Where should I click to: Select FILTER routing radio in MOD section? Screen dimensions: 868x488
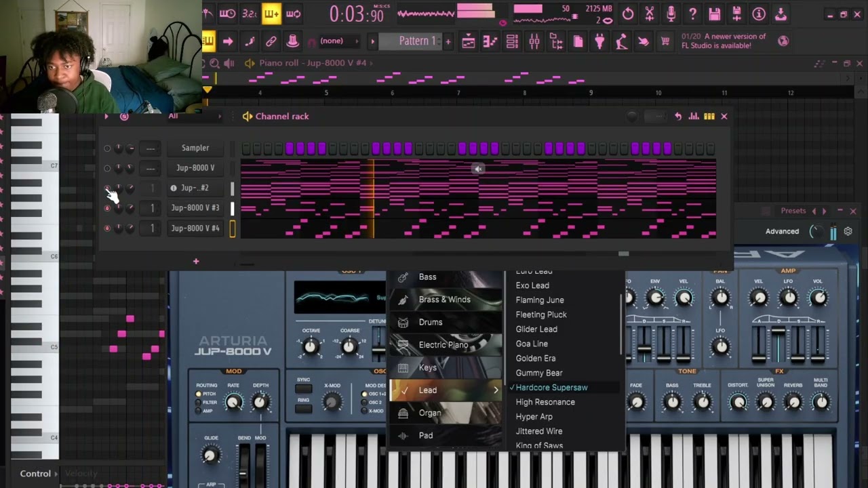click(x=198, y=403)
